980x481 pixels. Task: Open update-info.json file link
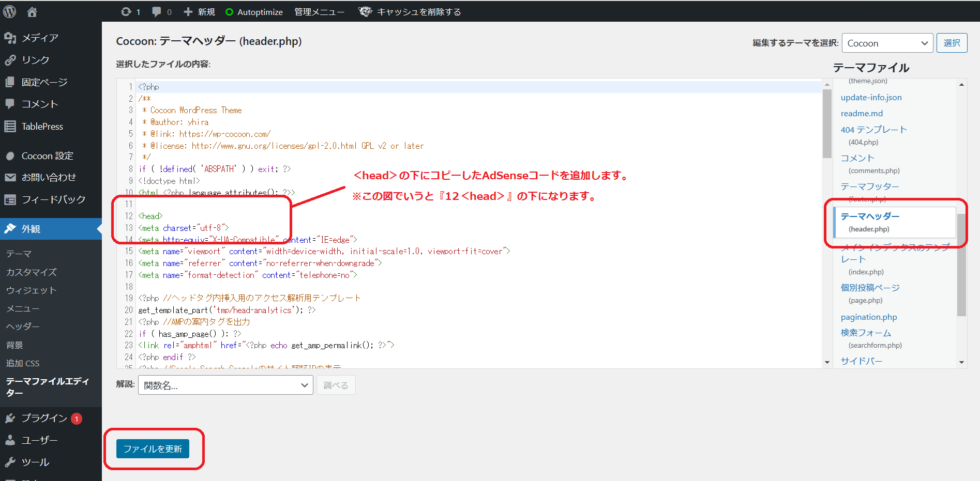pos(871,97)
